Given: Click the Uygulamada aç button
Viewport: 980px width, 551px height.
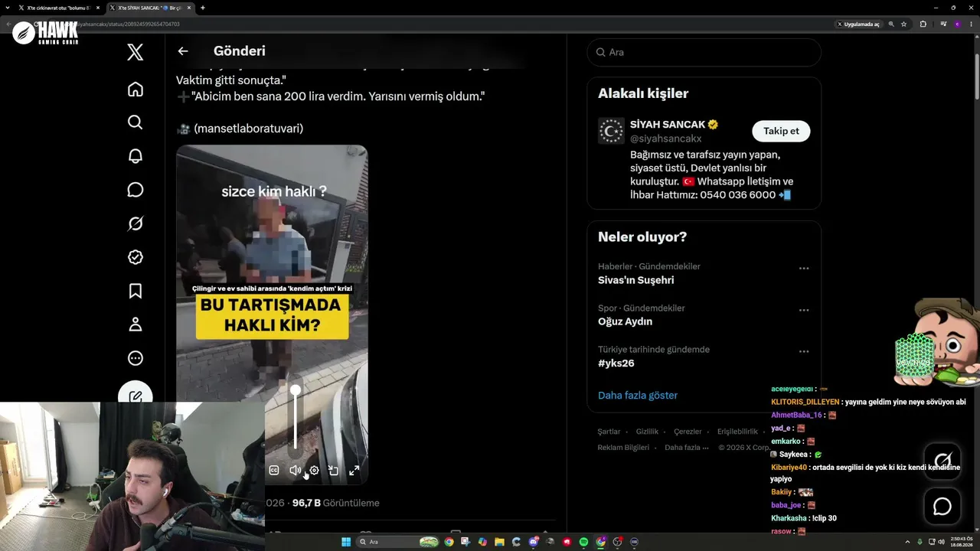Looking at the screenshot, I should coord(858,24).
